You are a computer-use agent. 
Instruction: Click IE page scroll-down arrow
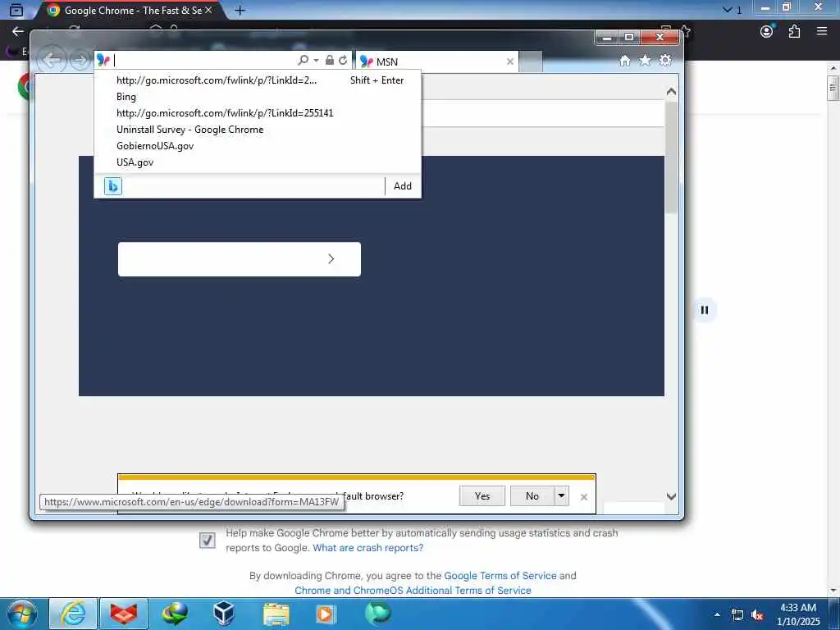[671, 496]
